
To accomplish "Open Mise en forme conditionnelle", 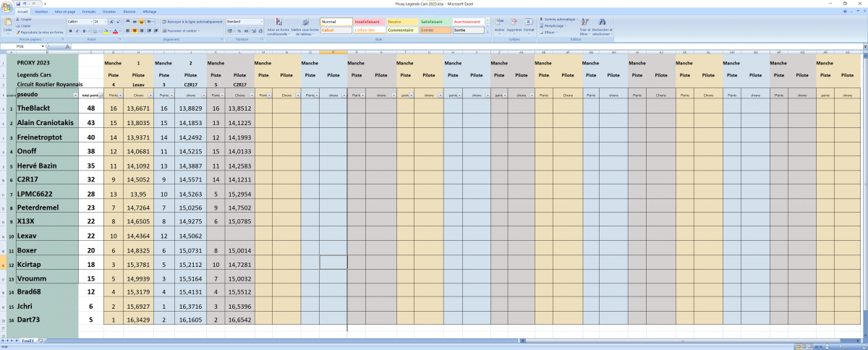I will [x=278, y=27].
